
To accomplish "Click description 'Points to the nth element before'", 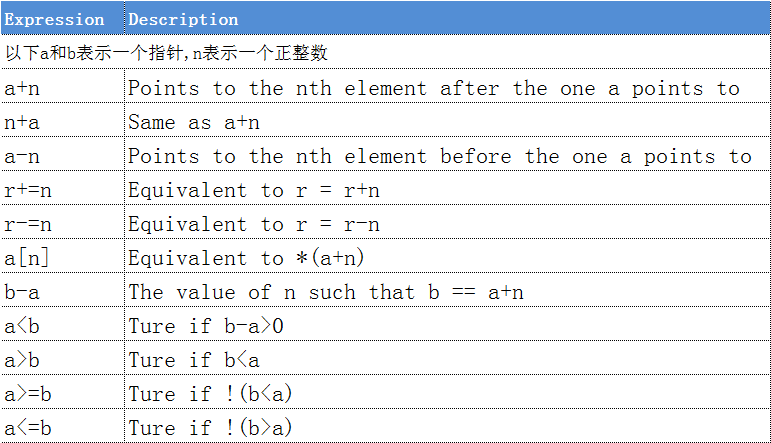I will [439, 156].
